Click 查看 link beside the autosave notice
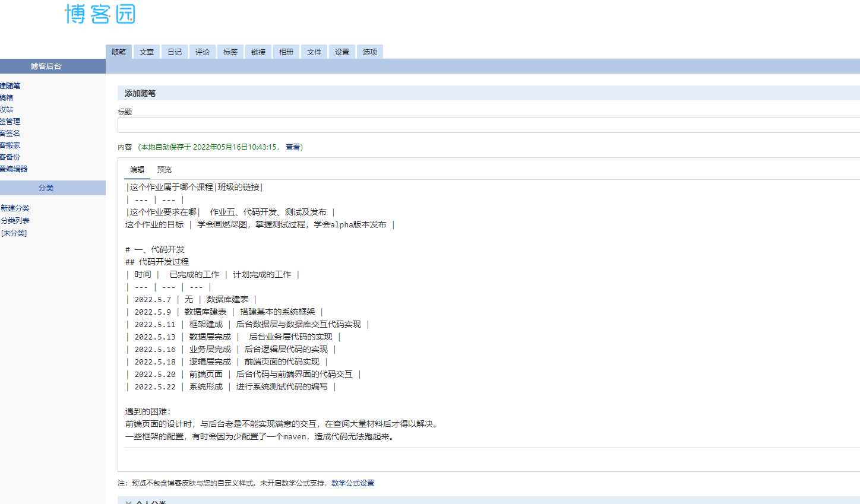The width and height of the screenshot is (860, 504). click(x=293, y=147)
